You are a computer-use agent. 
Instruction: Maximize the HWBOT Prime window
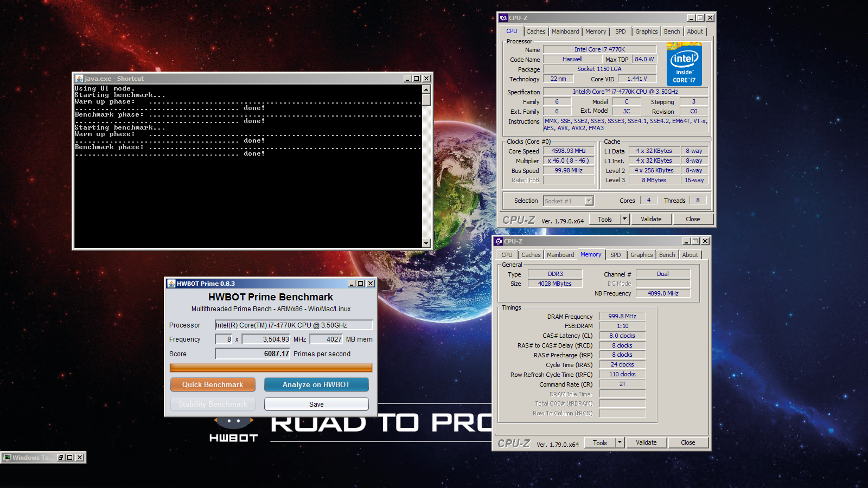coord(361,284)
